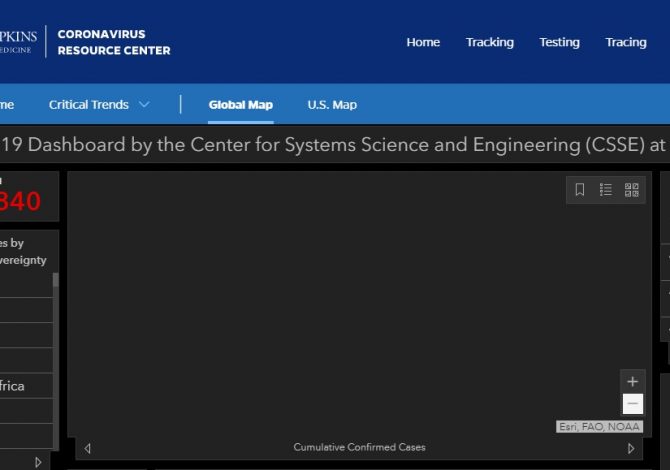Zoom in with the plus button

point(632,382)
